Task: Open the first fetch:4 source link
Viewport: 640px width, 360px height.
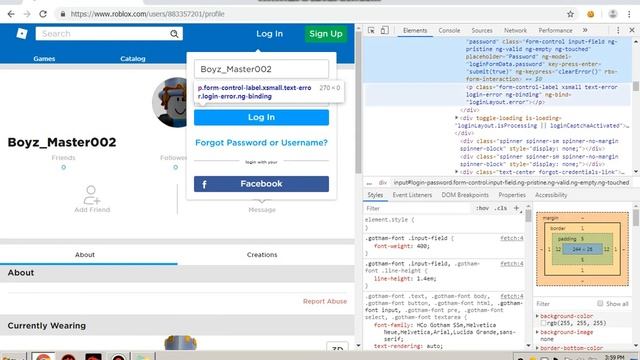Action: tap(511, 238)
